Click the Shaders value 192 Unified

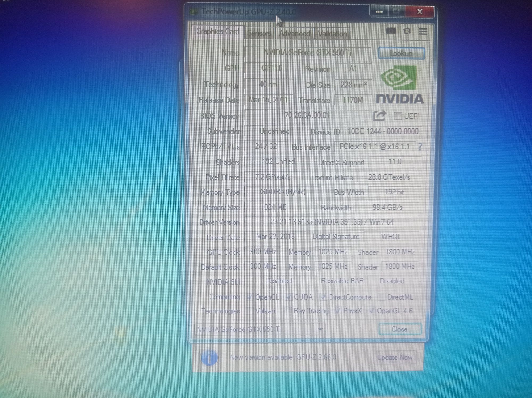point(278,161)
